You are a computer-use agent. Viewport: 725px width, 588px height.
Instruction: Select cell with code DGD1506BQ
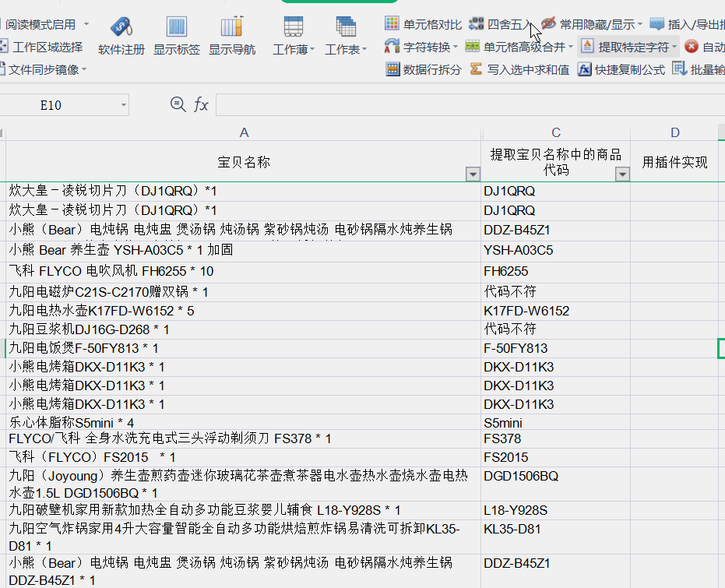556,484
